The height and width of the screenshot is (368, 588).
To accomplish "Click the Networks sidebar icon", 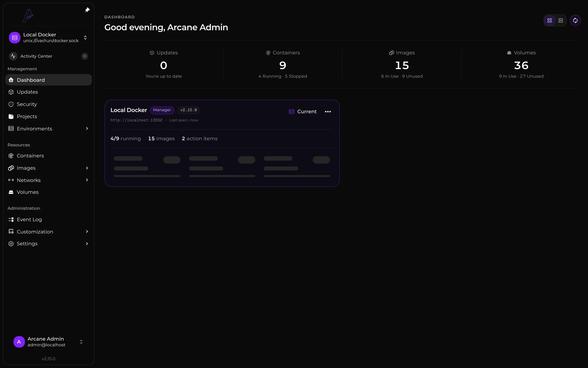I will (11, 180).
